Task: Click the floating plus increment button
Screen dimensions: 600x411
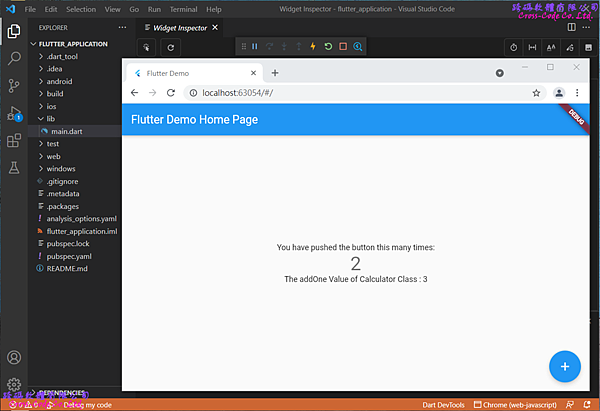Action: pos(565,367)
